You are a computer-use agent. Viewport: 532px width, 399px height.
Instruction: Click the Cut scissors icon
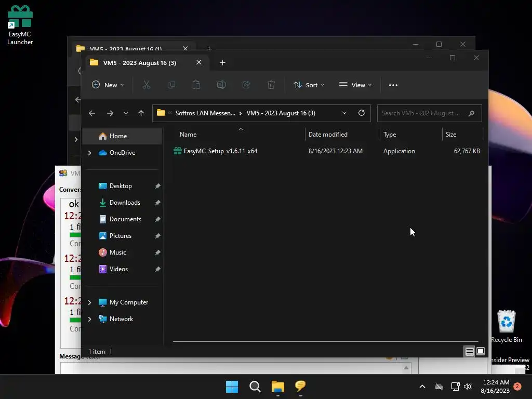tap(146, 85)
